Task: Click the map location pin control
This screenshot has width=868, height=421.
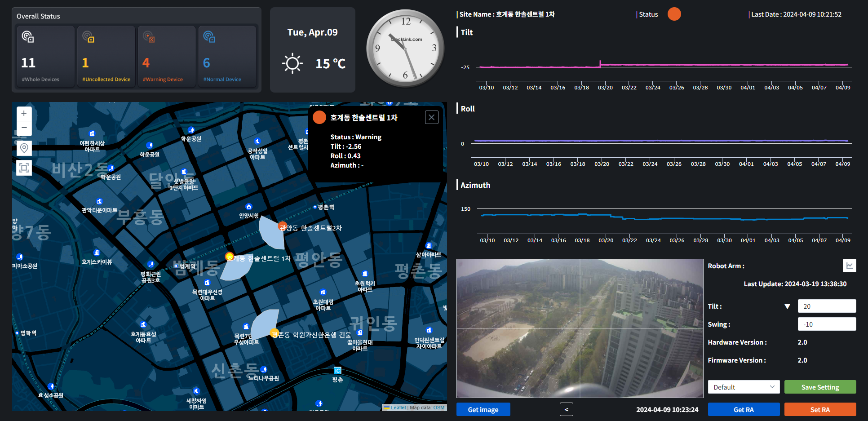Action: point(24,148)
